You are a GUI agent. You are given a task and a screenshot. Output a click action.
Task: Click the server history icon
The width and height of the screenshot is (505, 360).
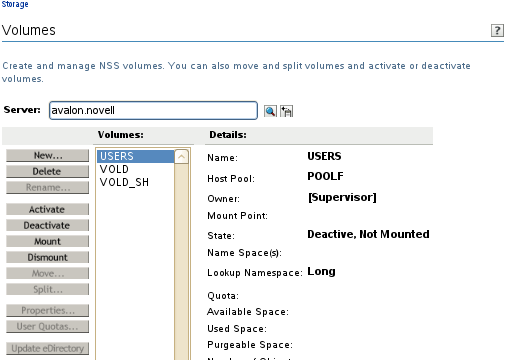[286, 111]
